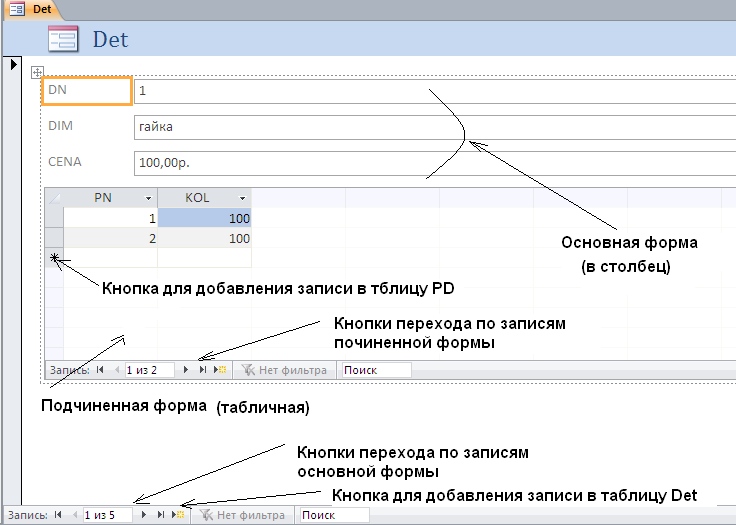Image resolution: width=736 pixels, height=525 pixels.
Task: Click the DIM field containing гайка
Action: (435, 127)
